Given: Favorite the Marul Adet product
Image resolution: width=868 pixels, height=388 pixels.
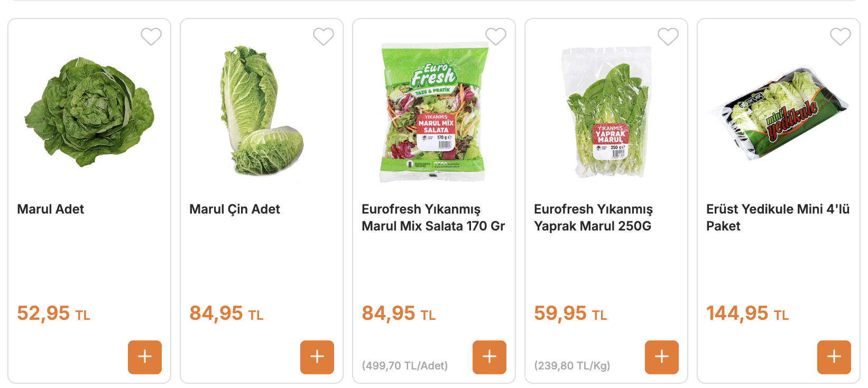Looking at the screenshot, I should [x=151, y=36].
